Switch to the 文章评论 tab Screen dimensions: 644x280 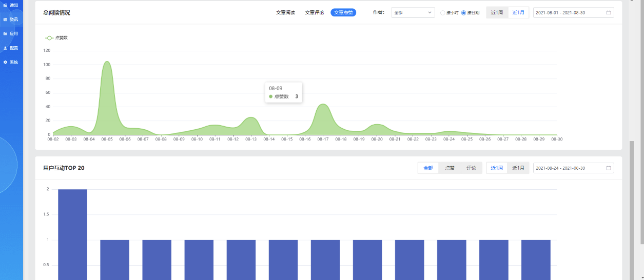coord(315,12)
